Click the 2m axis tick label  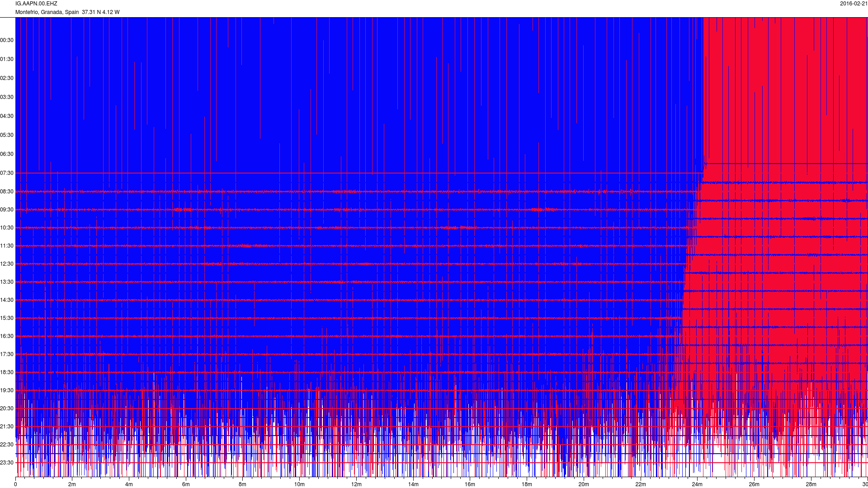72,484
